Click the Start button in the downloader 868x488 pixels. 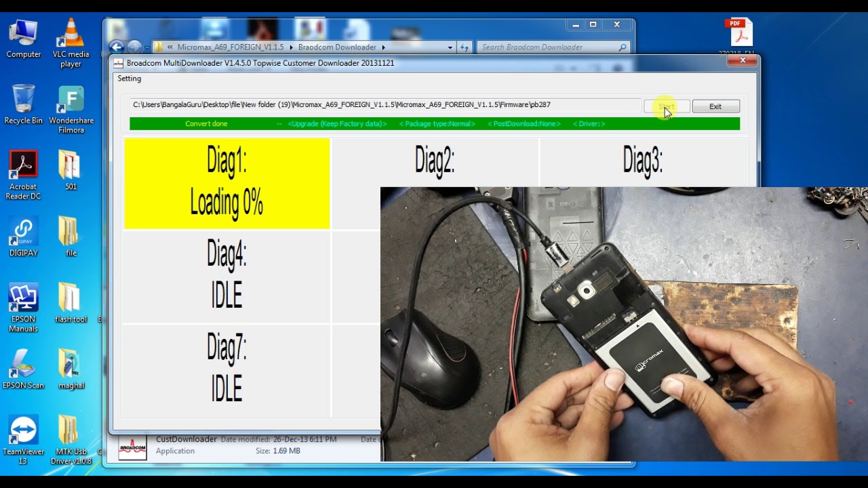click(x=667, y=106)
